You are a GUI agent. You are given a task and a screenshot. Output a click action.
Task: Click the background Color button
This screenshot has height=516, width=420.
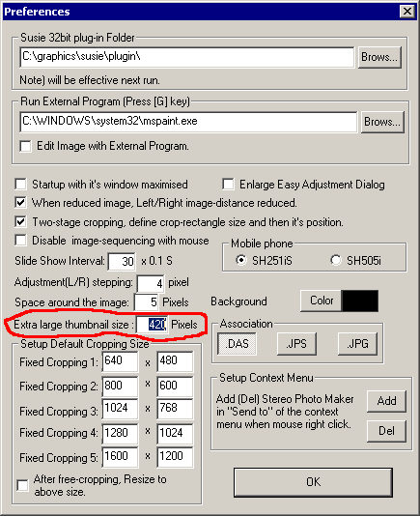(321, 301)
